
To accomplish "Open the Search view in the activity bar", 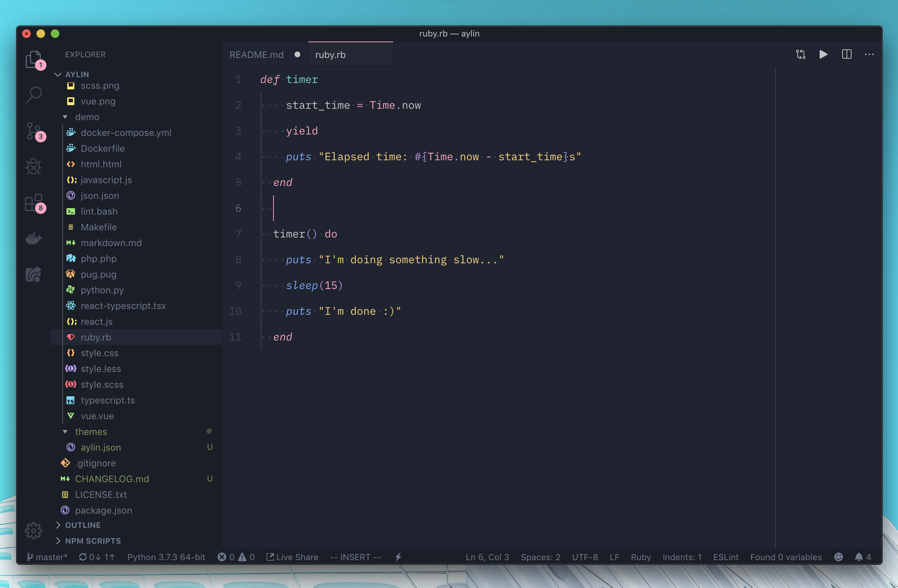I will (x=34, y=94).
